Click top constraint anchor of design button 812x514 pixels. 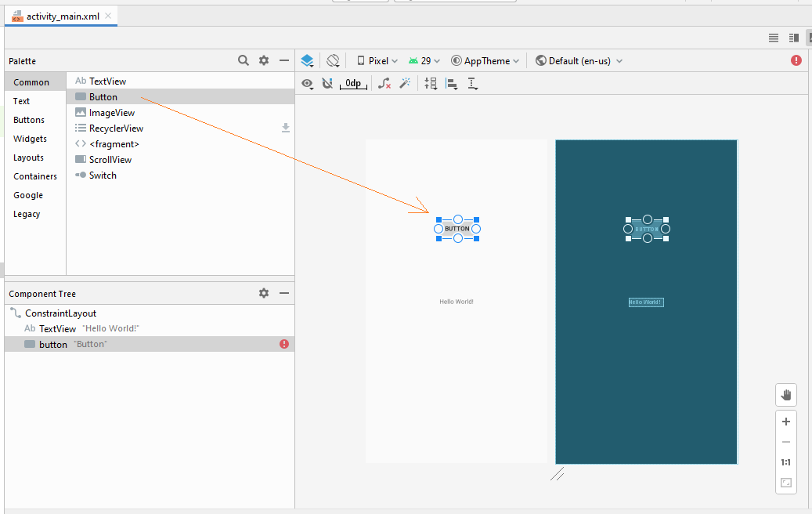[x=458, y=219]
